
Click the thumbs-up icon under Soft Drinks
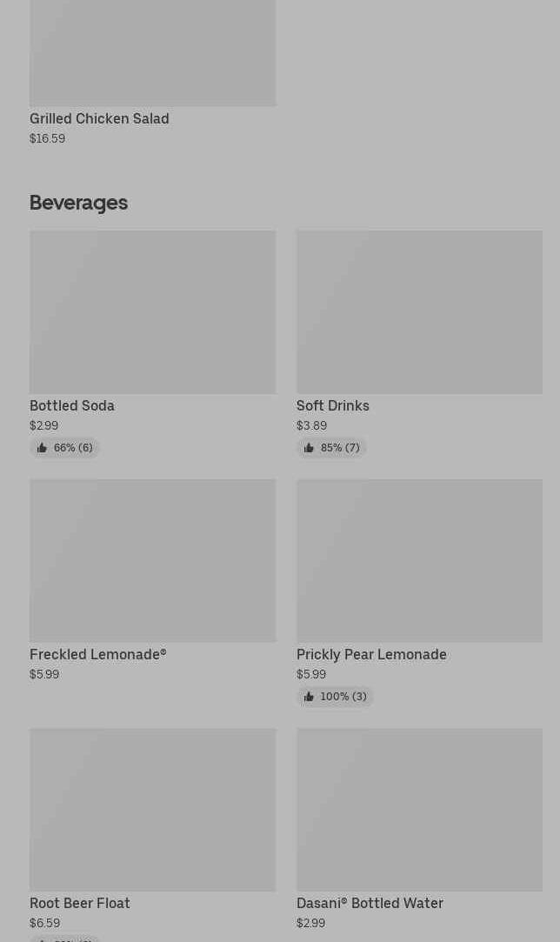[x=309, y=448]
